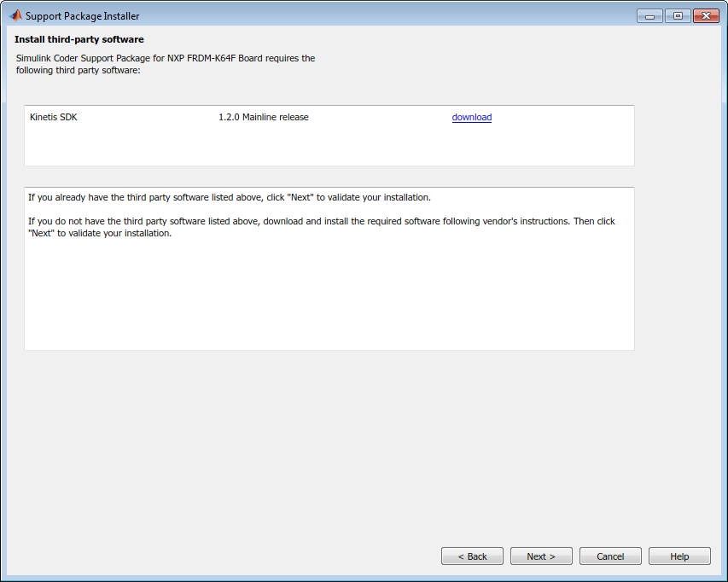728x582 pixels.
Task: Close the installer with the red X
Action: (705, 16)
